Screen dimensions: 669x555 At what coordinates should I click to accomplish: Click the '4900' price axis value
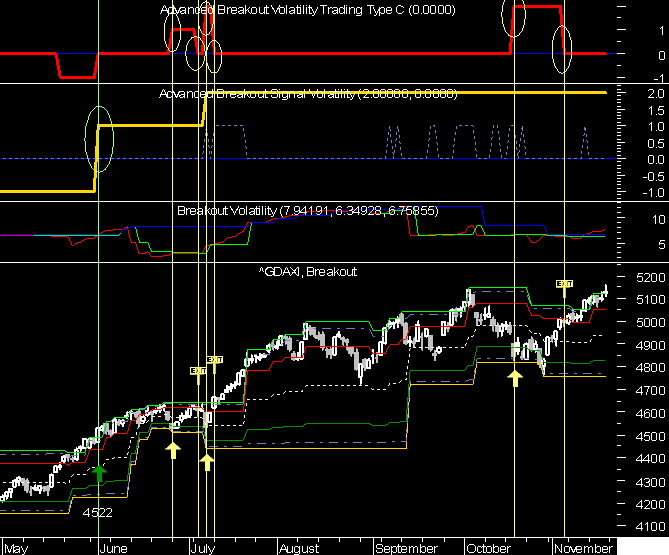coord(651,345)
